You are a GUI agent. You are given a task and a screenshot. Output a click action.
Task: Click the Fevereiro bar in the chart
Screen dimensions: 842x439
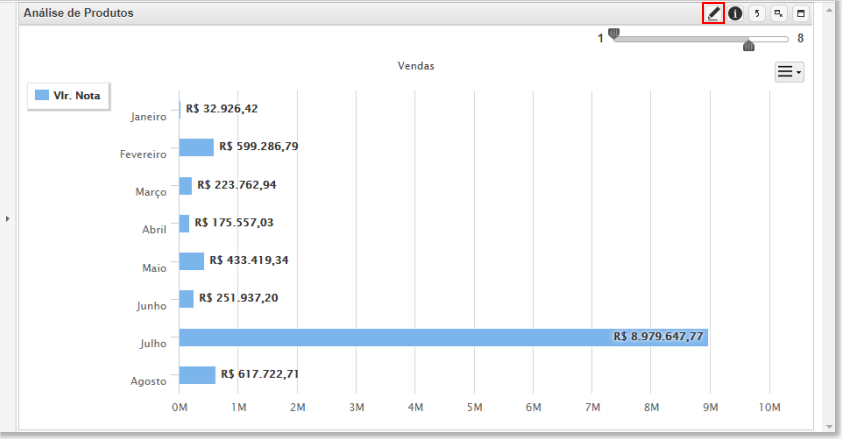(x=197, y=147)
